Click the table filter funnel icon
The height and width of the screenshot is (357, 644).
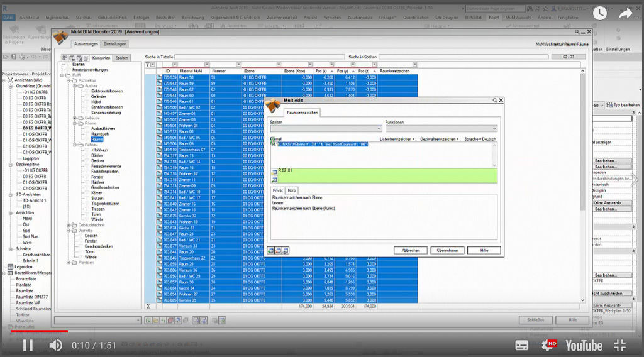[148, 65]
